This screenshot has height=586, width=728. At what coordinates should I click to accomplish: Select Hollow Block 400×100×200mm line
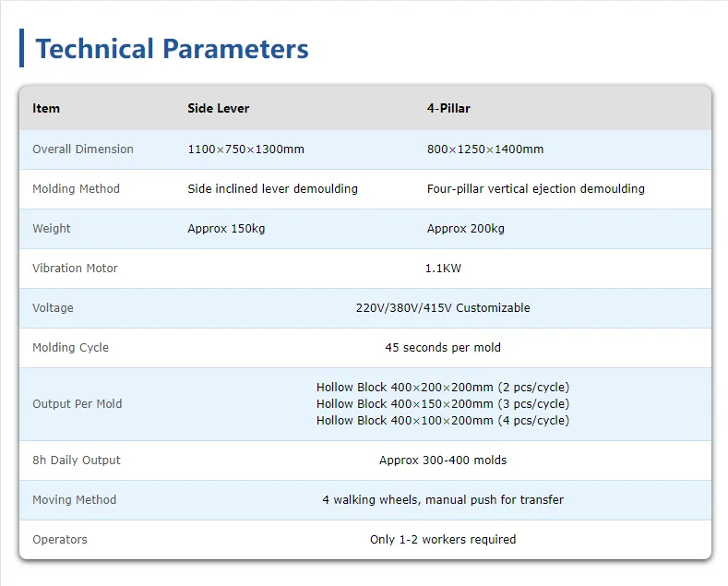tap(443, 421)
